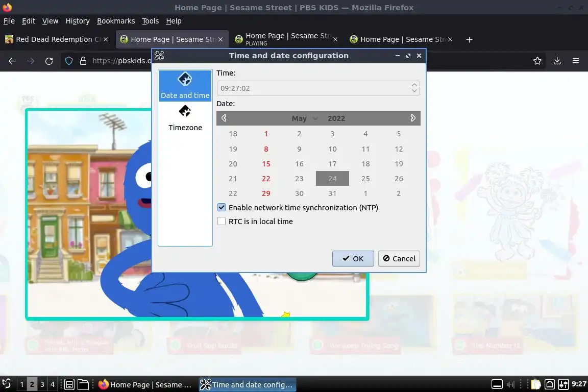Switch to the last Sesame Street tab
Image resolution: width=588 pixels, height=392 pixels.
(401, 39)
